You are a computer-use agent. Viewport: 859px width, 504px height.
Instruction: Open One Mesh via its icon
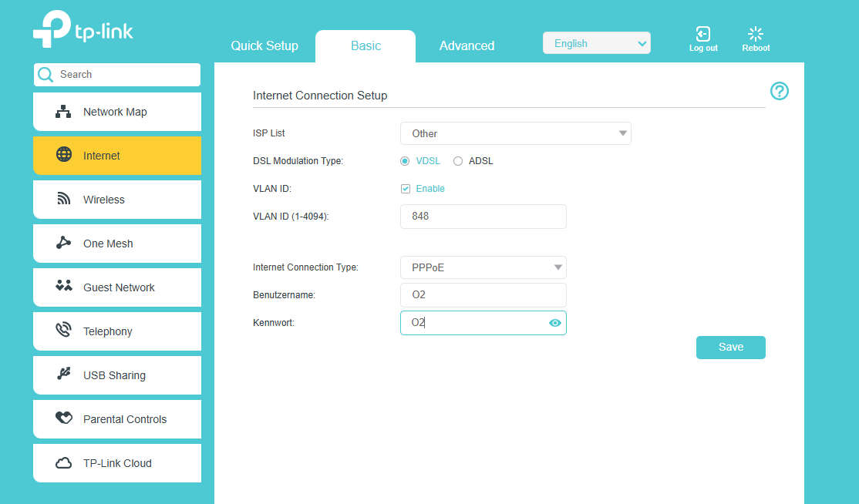[x=64, y=244]
